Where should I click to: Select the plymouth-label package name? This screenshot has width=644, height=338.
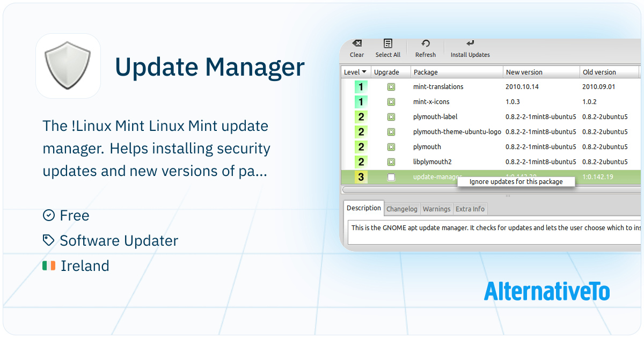coord(435,117)
